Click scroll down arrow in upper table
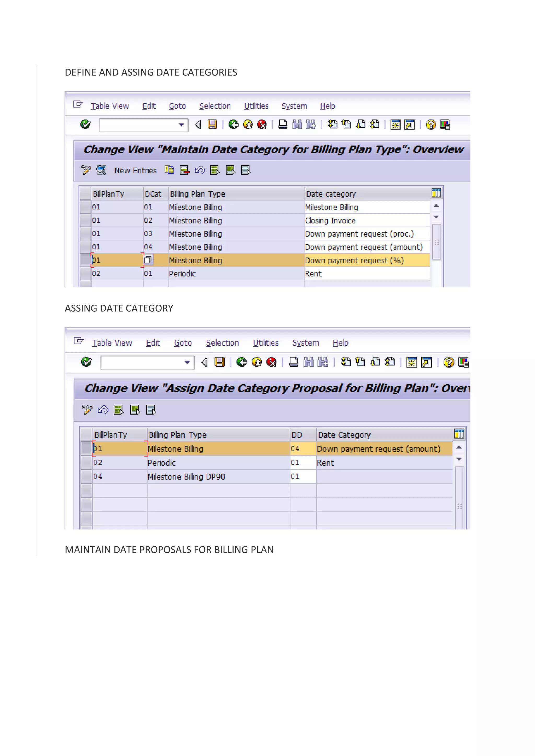This screenshot has height=756, width=535. point(436,217)
